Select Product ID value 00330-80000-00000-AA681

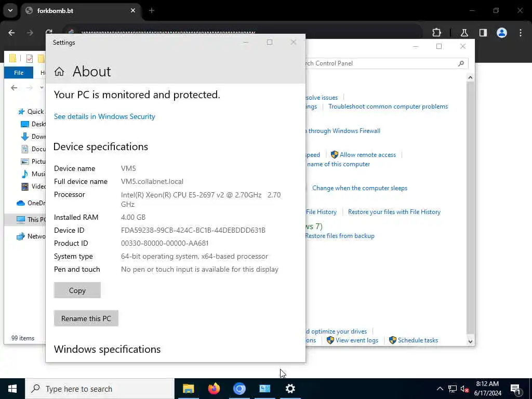pos(165,243)
